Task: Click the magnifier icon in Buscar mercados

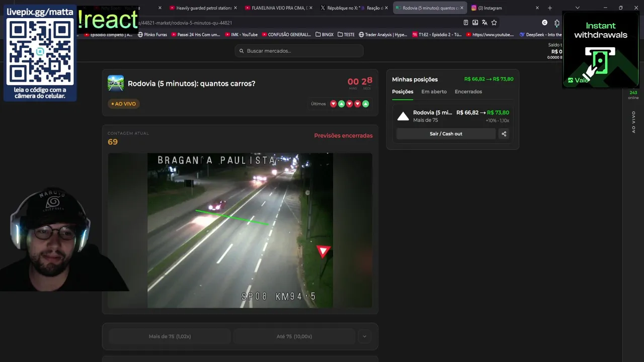Action: tap(242, 51)
